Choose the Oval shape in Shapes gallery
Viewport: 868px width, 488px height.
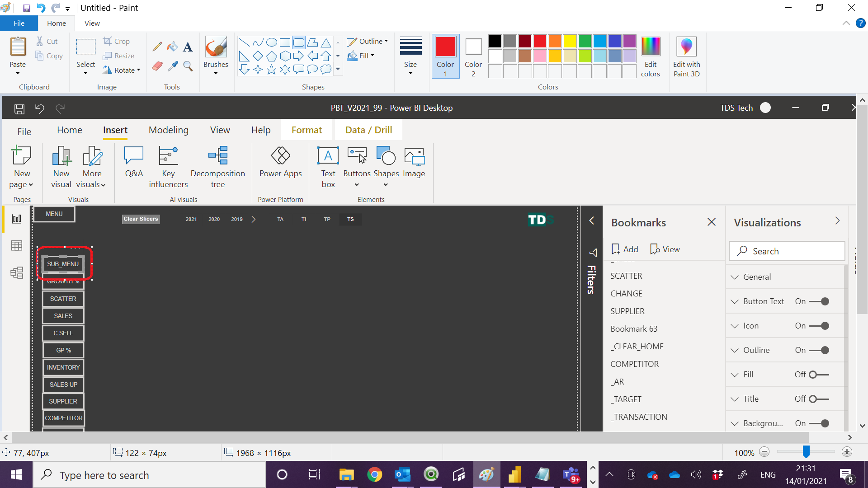coord(271,42)
